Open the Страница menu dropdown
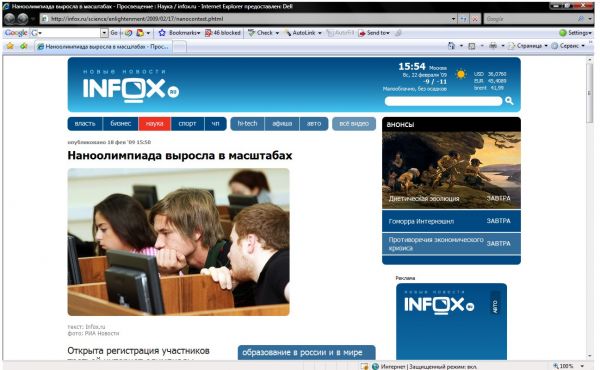This screenshot has width=600, height=370. pyautogui.click(x=528, y=46)
